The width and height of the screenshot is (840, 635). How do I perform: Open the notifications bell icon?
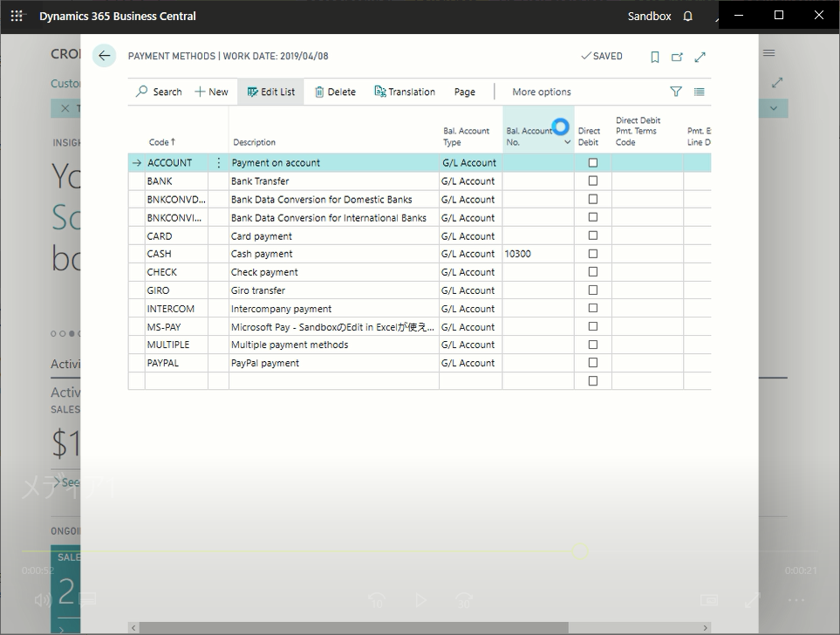(688, 16)
